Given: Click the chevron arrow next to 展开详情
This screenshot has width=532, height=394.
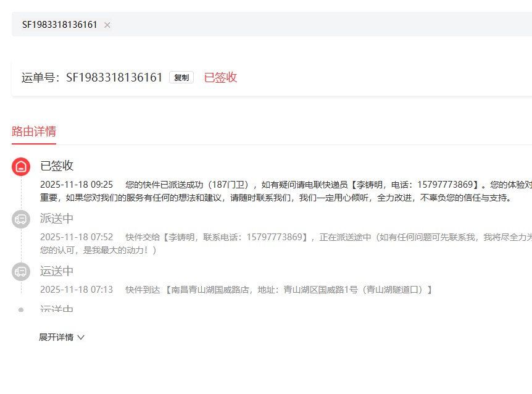Looking at the screenshot, I should 81,337.
